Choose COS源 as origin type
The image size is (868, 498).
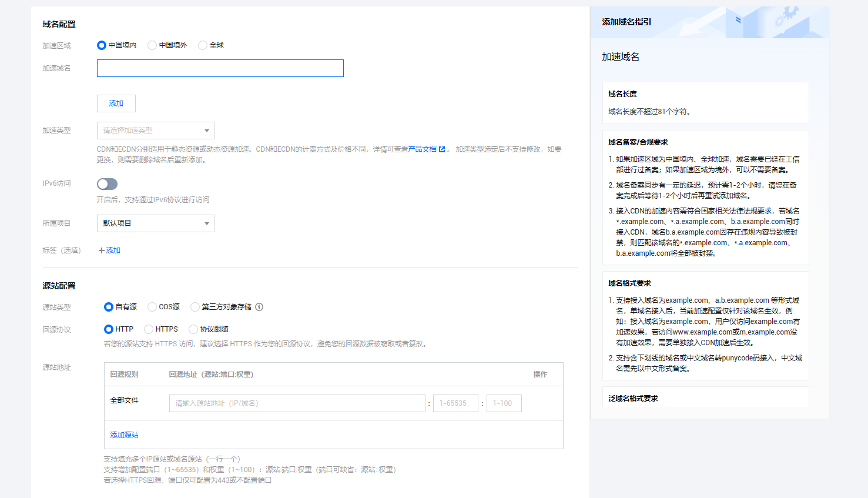(x=152, y=307)
